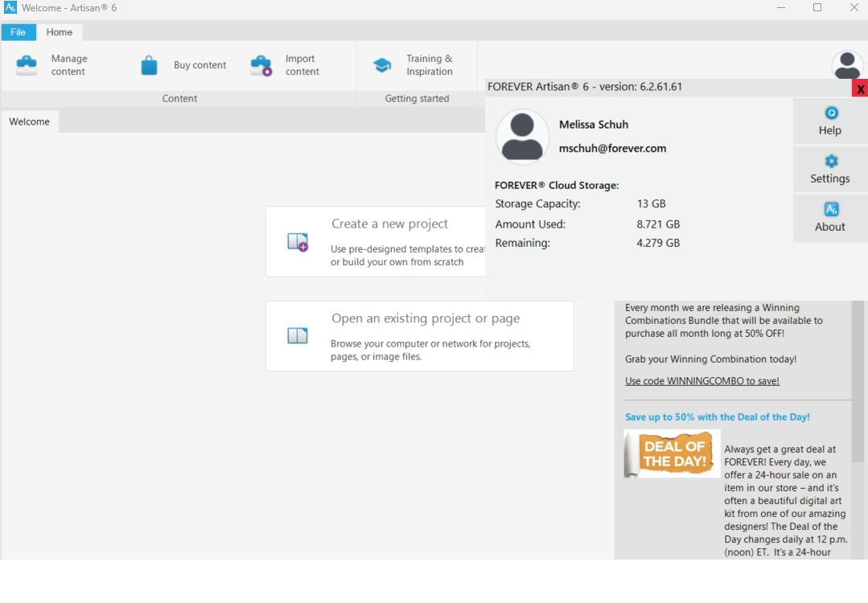Screen dimensions: 868x603
Task: Click the Amount Used value 8.721 GB
Action: point(658,224)
